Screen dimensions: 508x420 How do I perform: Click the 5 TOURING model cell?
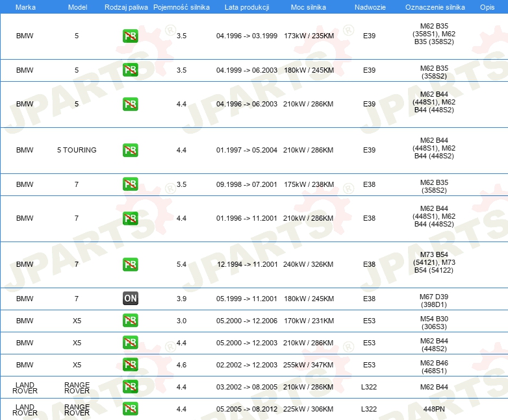click(x=77, y=150)
